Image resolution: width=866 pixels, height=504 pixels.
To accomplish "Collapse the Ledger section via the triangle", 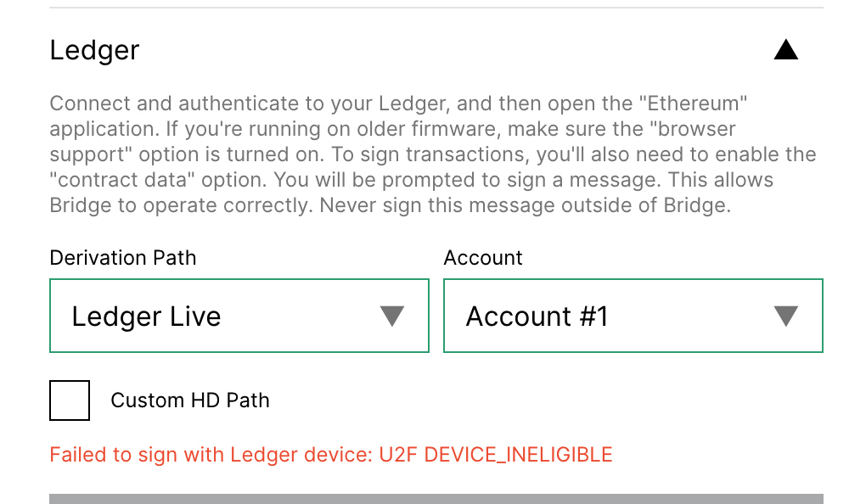I will (785, 49).
